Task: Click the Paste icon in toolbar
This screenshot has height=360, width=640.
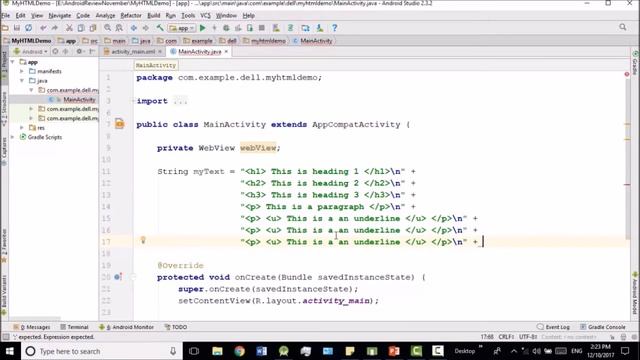Action: [x=93, y=28]
